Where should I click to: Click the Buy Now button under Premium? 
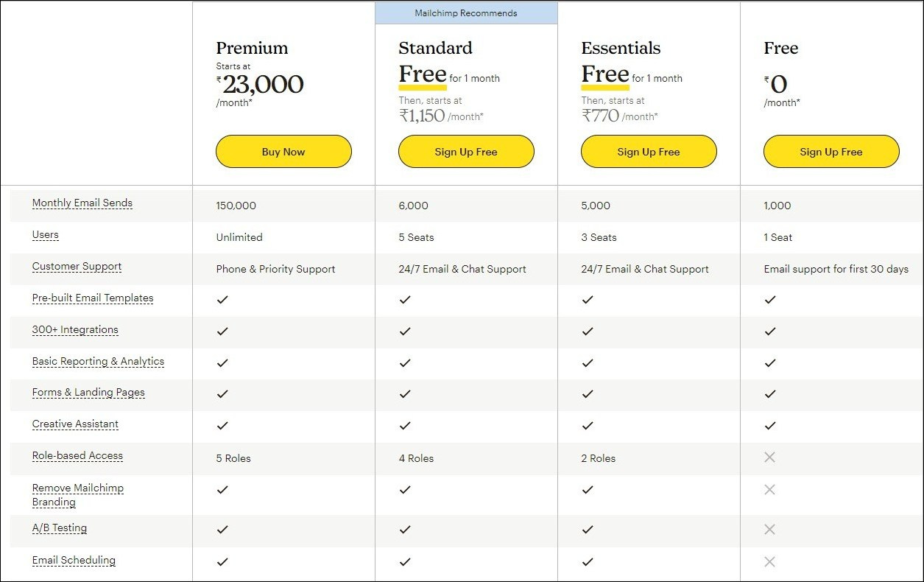[x=283, y=152]
